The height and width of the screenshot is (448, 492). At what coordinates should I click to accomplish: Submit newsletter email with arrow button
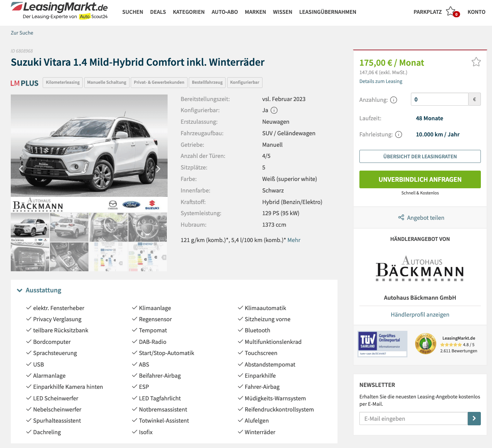coord(474,418)
